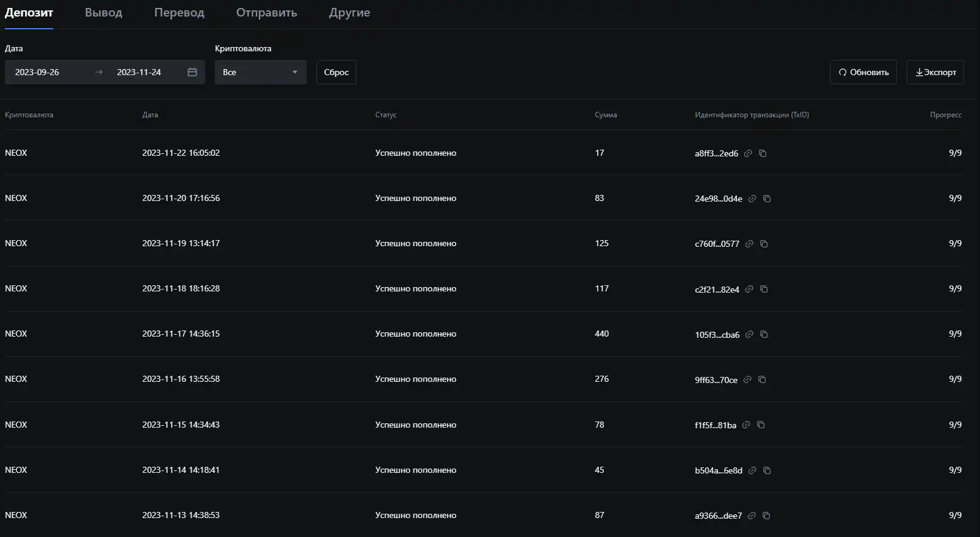980x537 pixels.
Task: Click the Обновить refresh button
Action: (863, 72)
